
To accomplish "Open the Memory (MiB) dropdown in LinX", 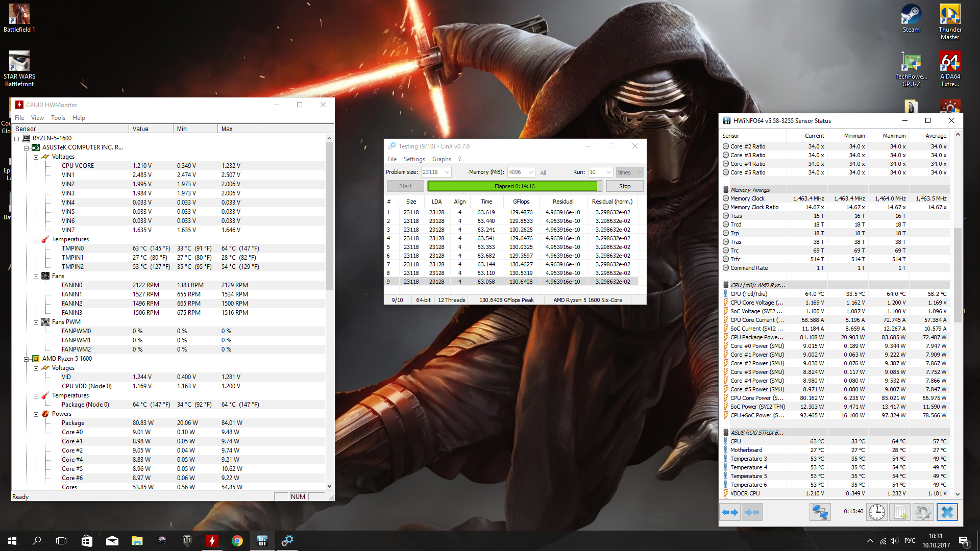I will click(x=531, y=172).
